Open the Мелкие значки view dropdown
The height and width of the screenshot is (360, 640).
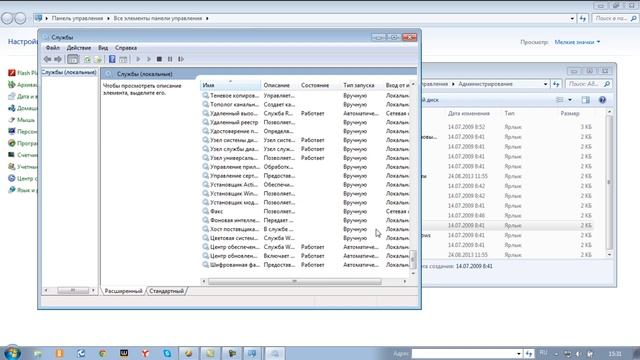[577, 42]
